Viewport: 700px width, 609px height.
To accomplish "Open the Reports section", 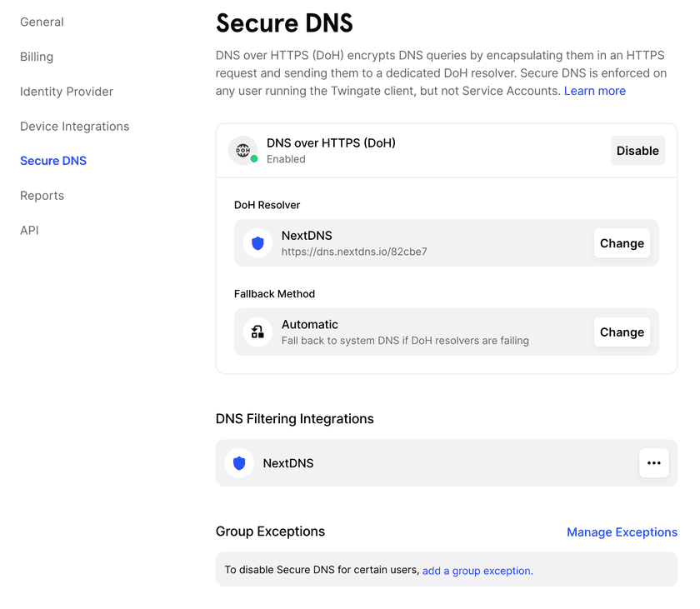I will pos(42,196).
